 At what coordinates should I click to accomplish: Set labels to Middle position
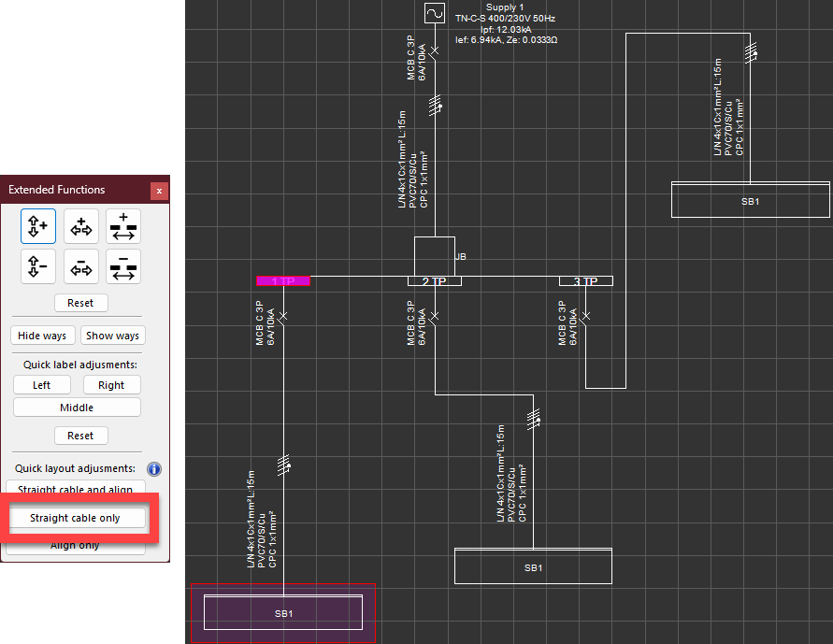pos(77,408)
